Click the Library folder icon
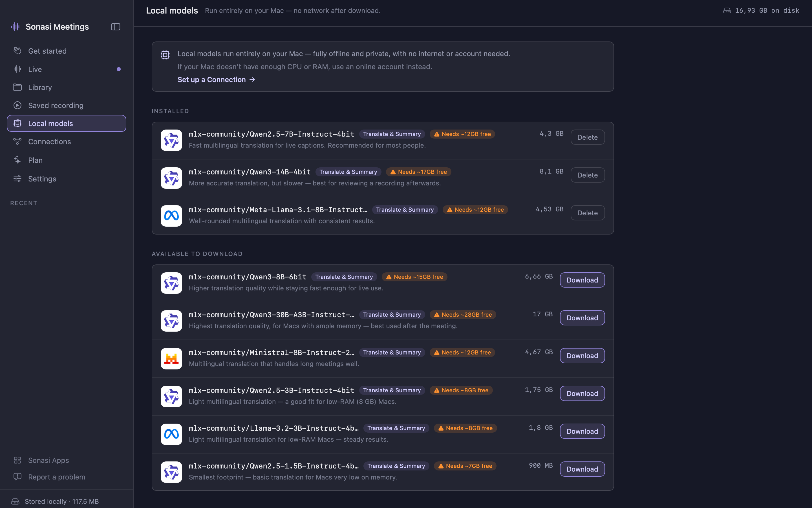Screen dimensions: 812x508 [x=17, y=87]
